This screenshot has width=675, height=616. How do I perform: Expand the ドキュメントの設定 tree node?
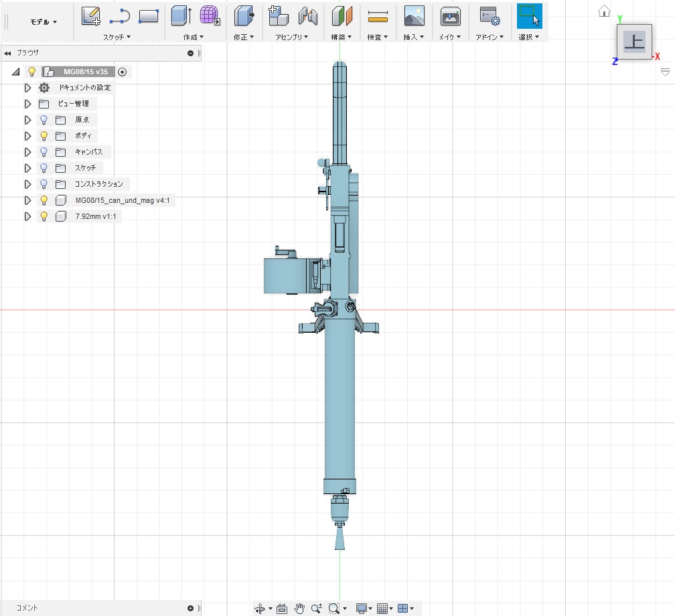[27, 88]
